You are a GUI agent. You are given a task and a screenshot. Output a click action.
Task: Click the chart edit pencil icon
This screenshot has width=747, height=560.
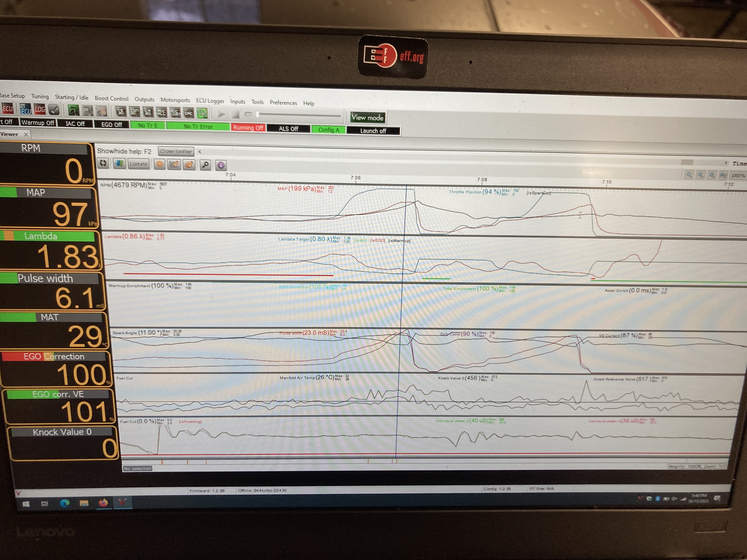click(x=174, y=164)
